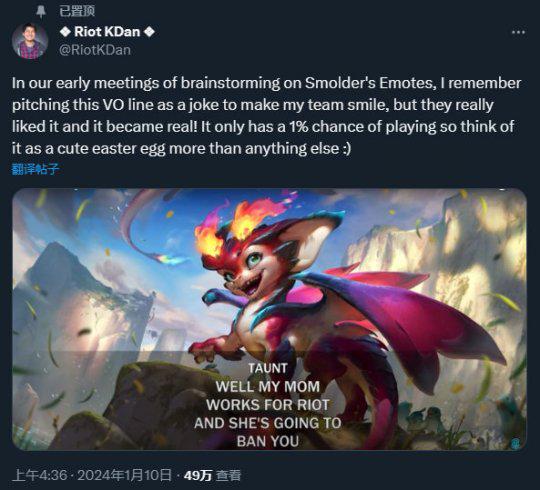Open the @RiotKDan handle link
This screenshot has width=540, height=490.
click(x=95, y=50)
